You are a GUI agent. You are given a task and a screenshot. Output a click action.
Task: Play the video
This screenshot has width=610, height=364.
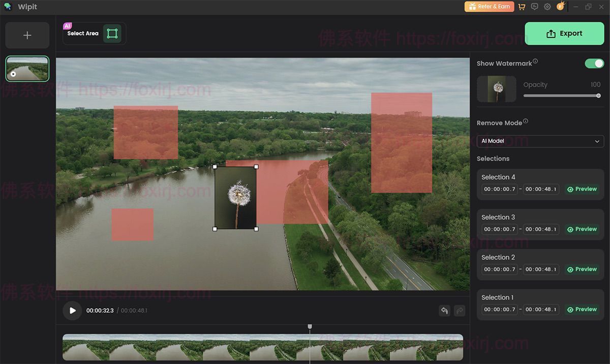tap(72, 310)
